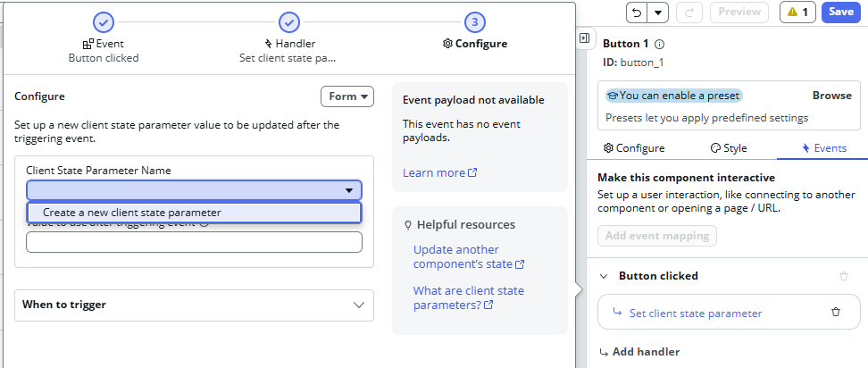Open the Form mode dropdown

pyautogui.click(x=346, y=96)
